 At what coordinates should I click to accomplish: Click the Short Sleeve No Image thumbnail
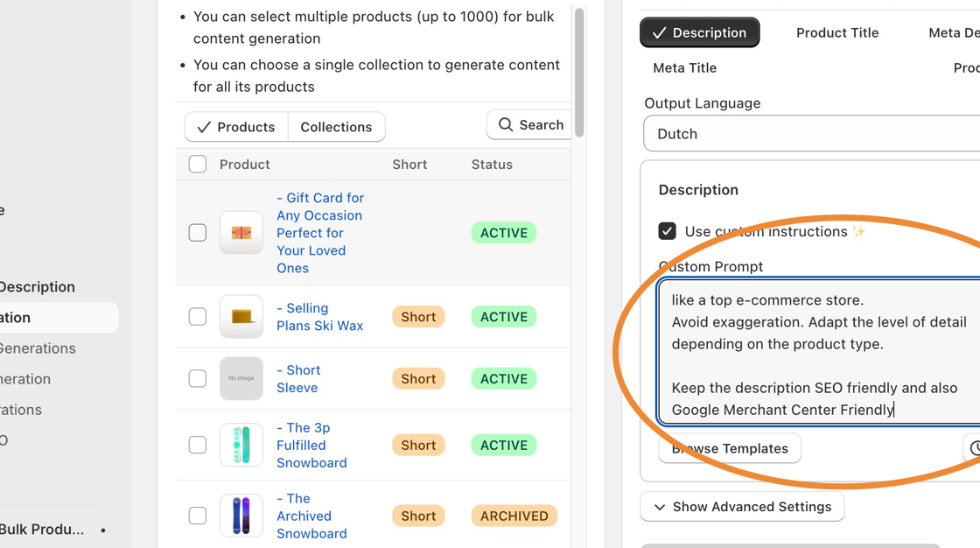(241, 378)
